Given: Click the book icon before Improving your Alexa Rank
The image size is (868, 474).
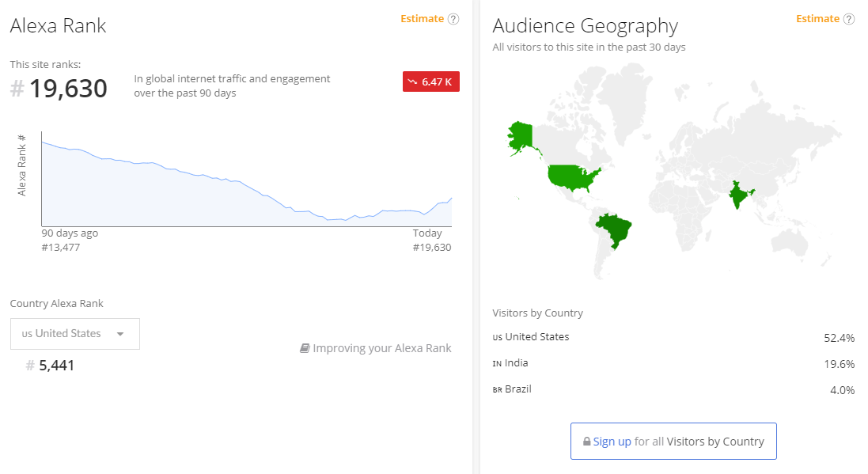Looking at the screenshot, I should pyautogui.click(x=305, y=348).
